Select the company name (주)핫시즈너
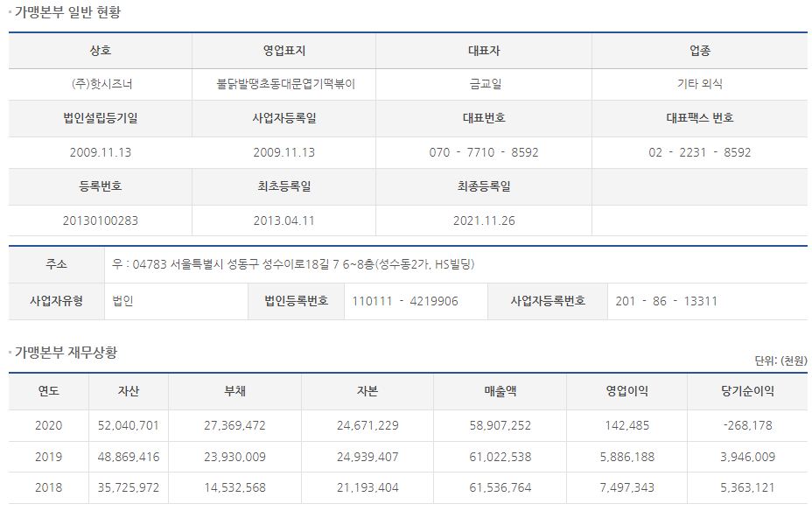Viewport: 812px width, 511px height. click(x=101, y=84)
